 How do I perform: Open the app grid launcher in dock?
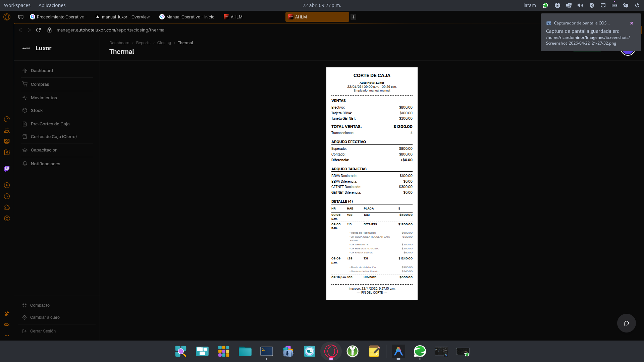pos(224,351)
